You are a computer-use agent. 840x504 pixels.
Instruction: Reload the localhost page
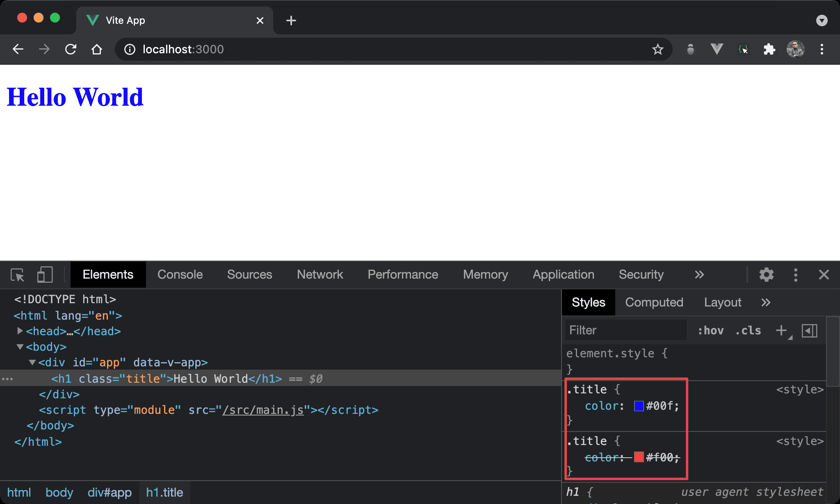71,50
